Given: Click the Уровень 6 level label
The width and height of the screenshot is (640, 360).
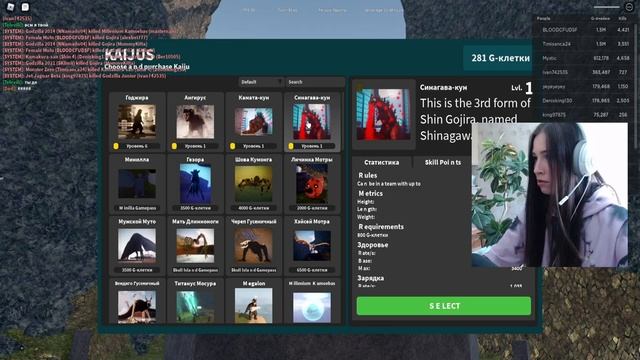Looking at the screenshot, I should (137, 146).
